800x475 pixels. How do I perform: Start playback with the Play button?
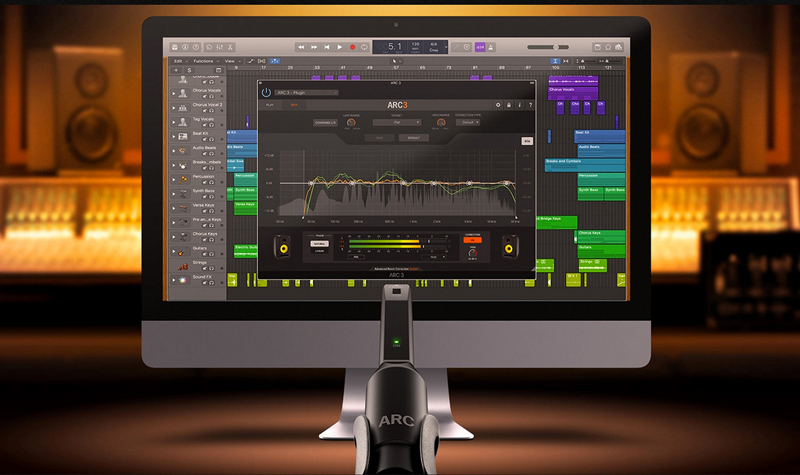tap(339, 47)
